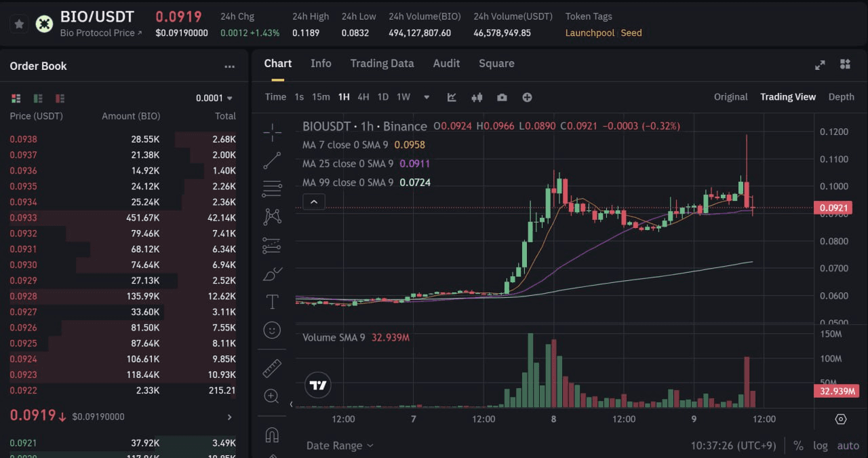Switch to the Chart tab
This screenshot has height=458, width=868.
click(x=278, y=63)
